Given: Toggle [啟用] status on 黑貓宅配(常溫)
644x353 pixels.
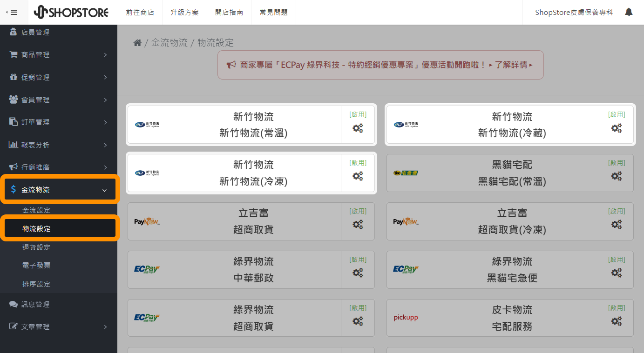Looking at the screenshot, I should 617,163.
